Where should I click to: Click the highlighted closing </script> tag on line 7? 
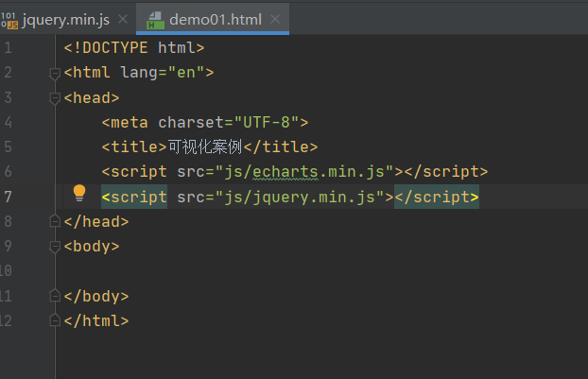pos(437,197)
